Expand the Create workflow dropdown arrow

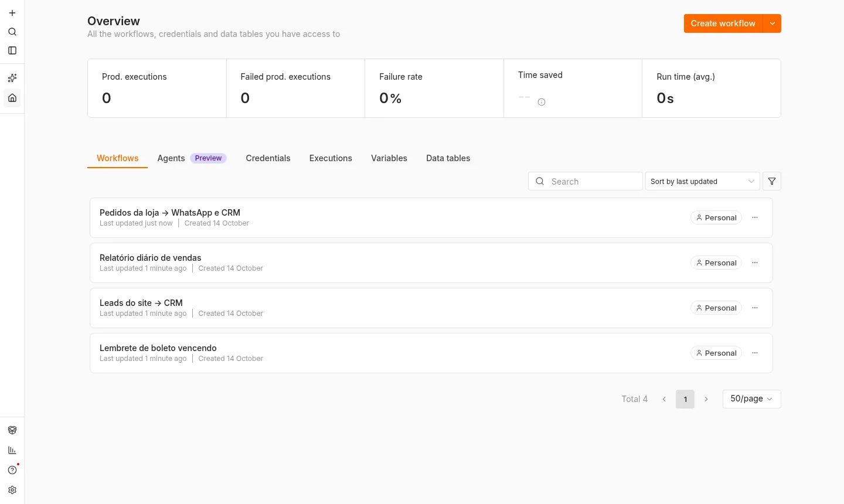pyautogui.click(x=772, y=23)
